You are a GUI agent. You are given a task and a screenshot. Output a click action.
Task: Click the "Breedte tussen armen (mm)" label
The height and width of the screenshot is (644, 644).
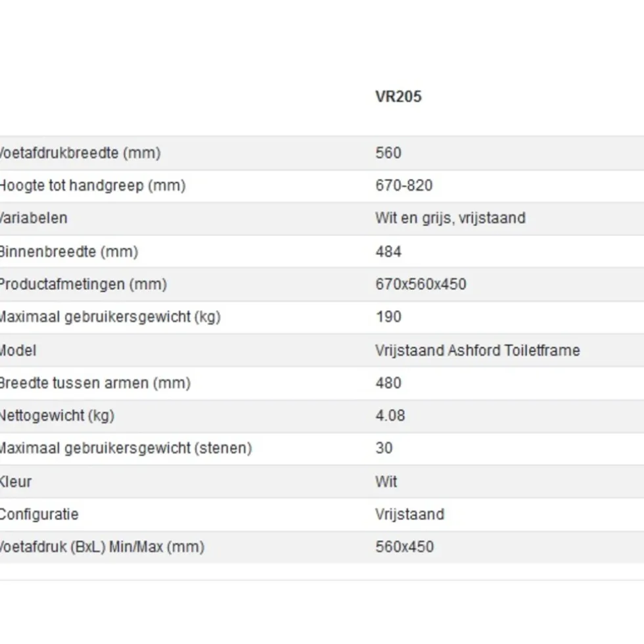(x=94, y=383)
